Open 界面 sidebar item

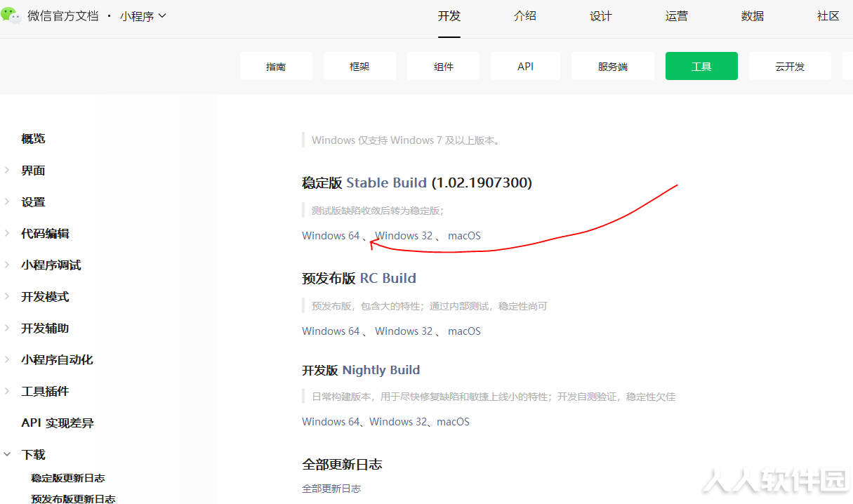point(33,171)
